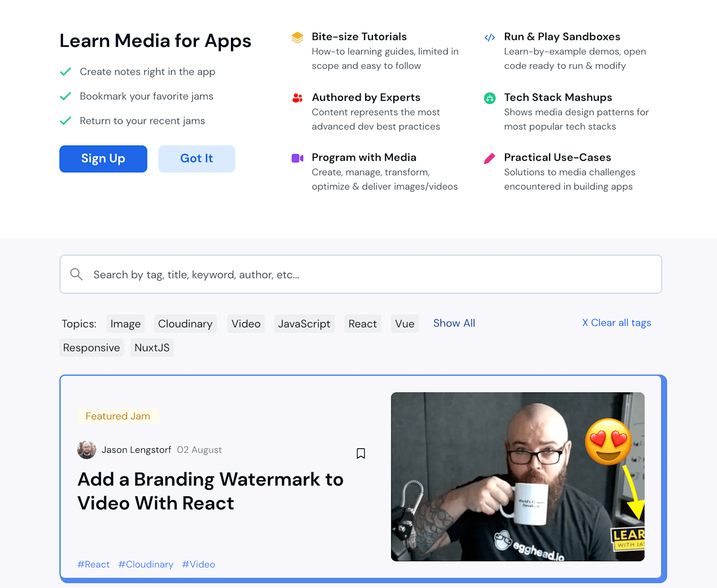This screenshot has height=588, width=717.
Task: Expand topics with Show All
Action: tap(454, 323)
